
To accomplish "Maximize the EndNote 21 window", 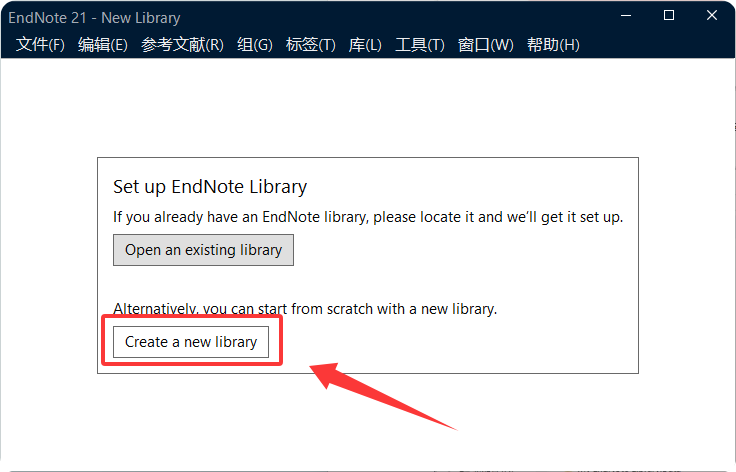I will point(669,15).
